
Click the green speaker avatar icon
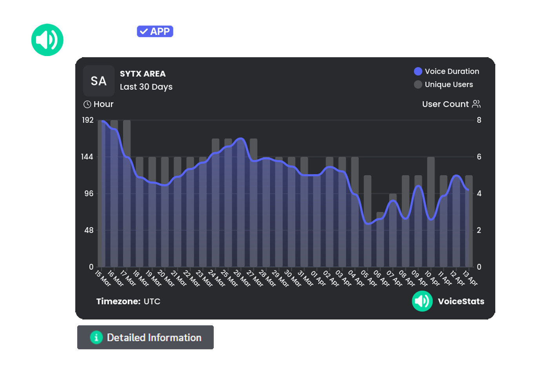pyautogui.click(x=47, y=40)
